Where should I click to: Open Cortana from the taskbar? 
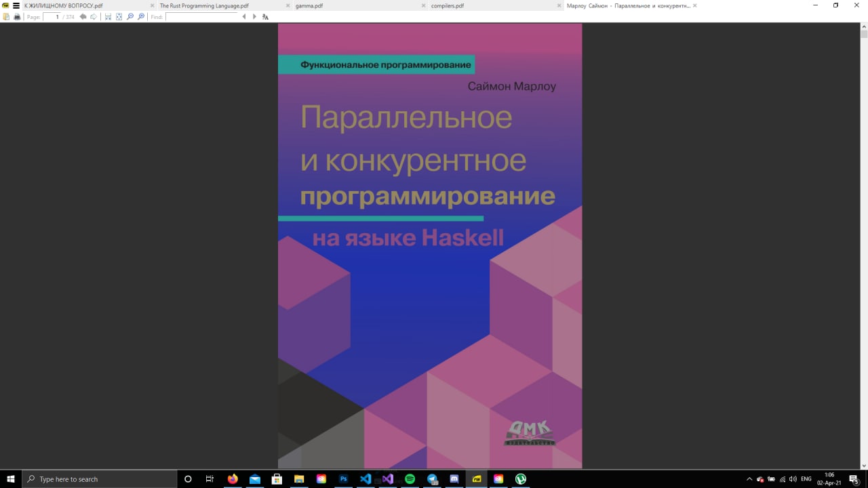[x=188, y=479]
